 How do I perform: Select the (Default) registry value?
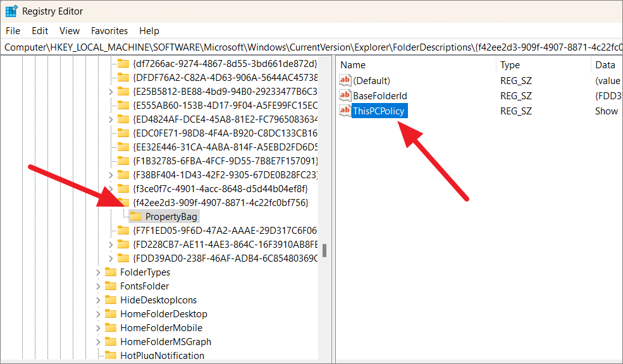pyautogui.click(x=371, y=81)
